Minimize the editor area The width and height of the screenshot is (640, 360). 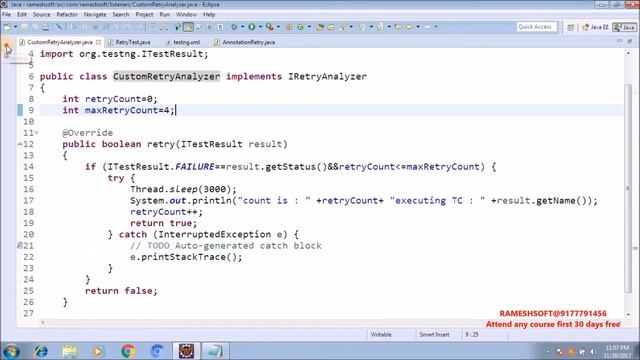click(x=619, y=41)
